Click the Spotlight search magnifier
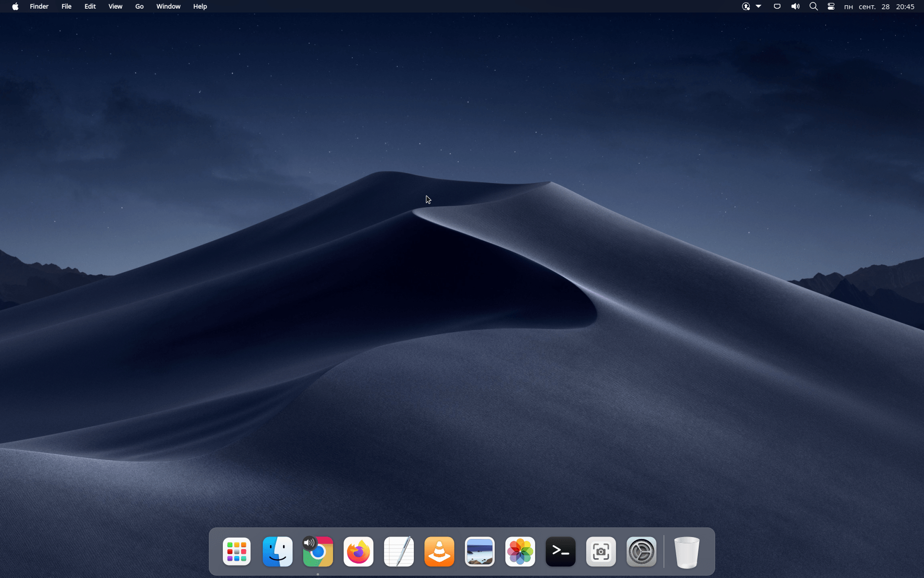The image size is (924, 578). [813, 6]
